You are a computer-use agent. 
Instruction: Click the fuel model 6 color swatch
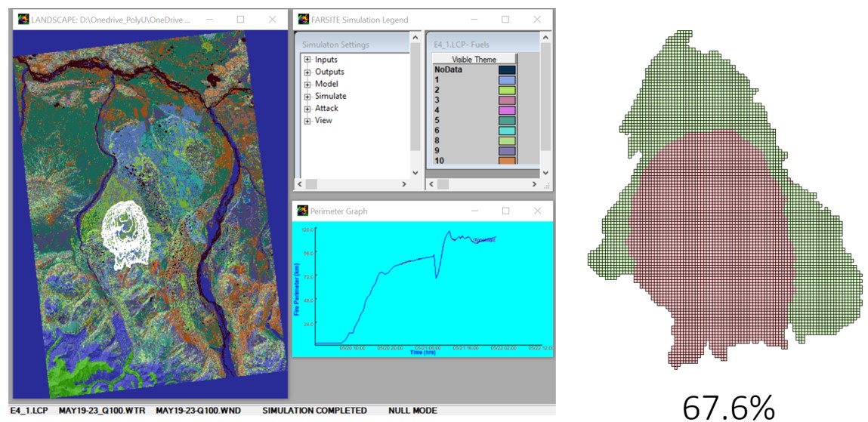(507, 131)
